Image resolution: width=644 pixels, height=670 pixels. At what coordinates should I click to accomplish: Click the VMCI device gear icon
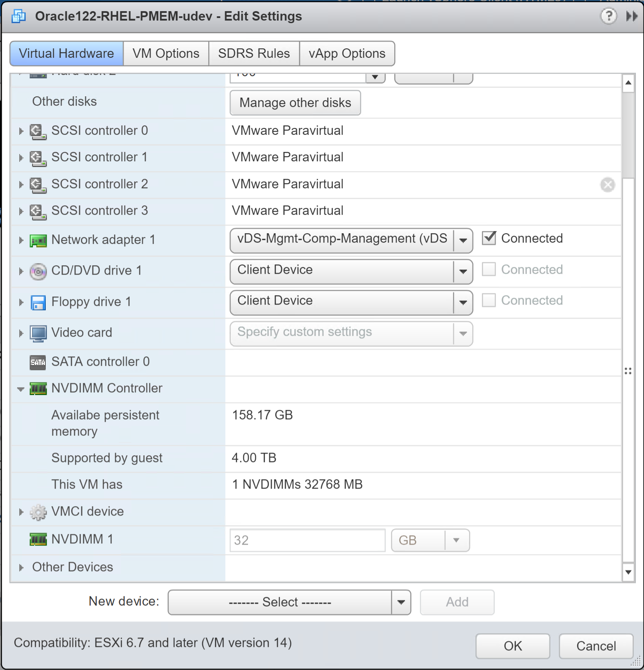[x=38, y=512]
